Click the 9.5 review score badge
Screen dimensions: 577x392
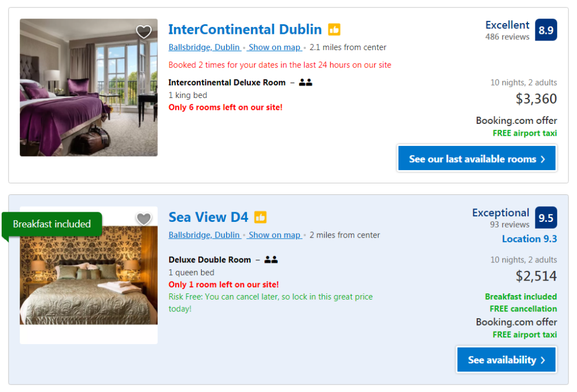pos(545,218)
